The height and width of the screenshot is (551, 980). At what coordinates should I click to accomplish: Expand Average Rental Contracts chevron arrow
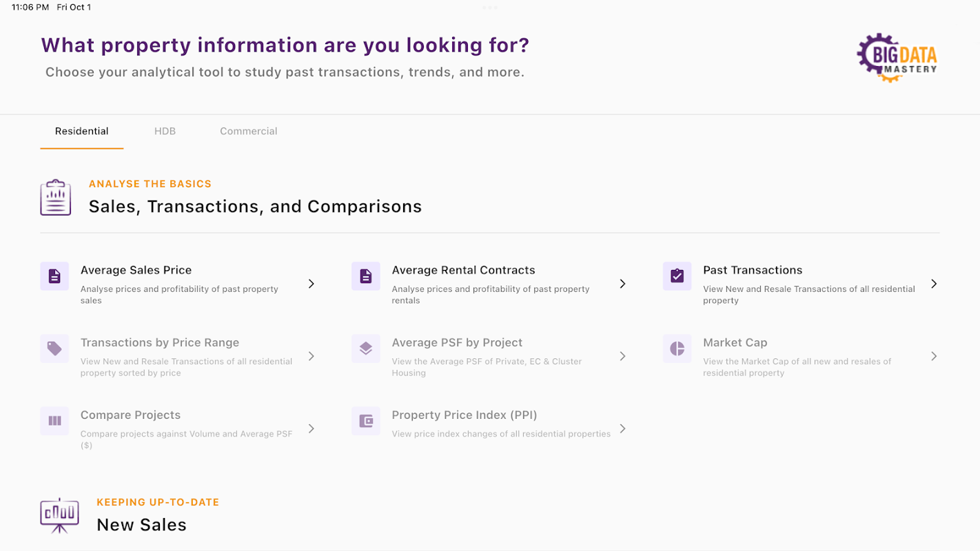tap(622, 284)
